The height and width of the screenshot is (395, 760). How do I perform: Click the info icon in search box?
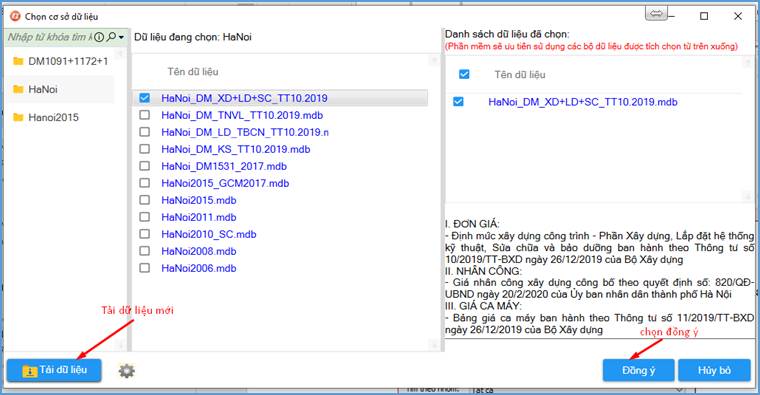point(99,37)
